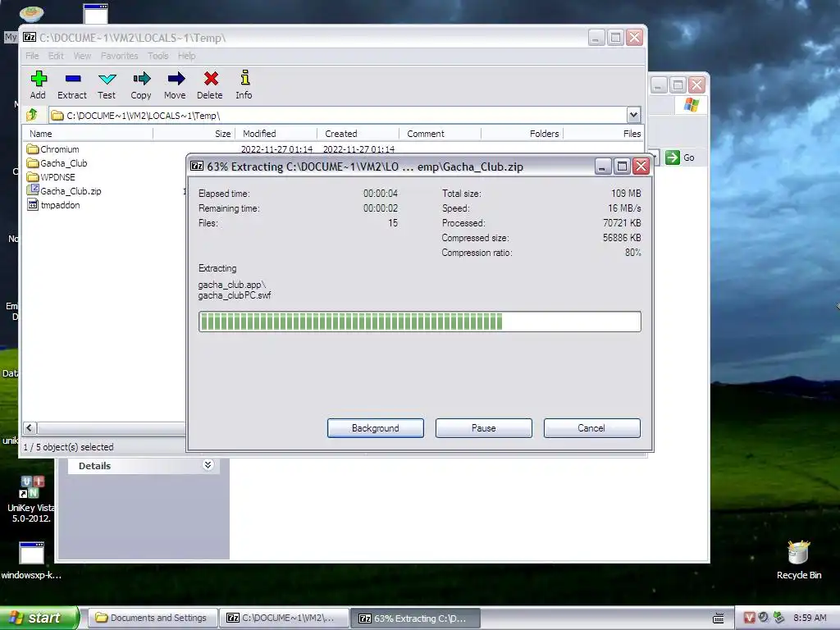Click the Copy toolbar icon
This screenshot has width=840, height=630.
pos(141,84)
